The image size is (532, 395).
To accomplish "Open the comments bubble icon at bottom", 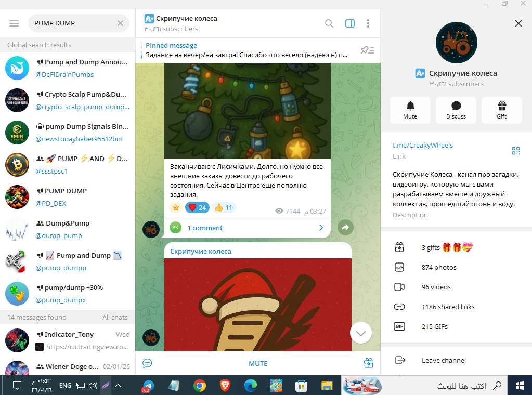I will (147, 363).
